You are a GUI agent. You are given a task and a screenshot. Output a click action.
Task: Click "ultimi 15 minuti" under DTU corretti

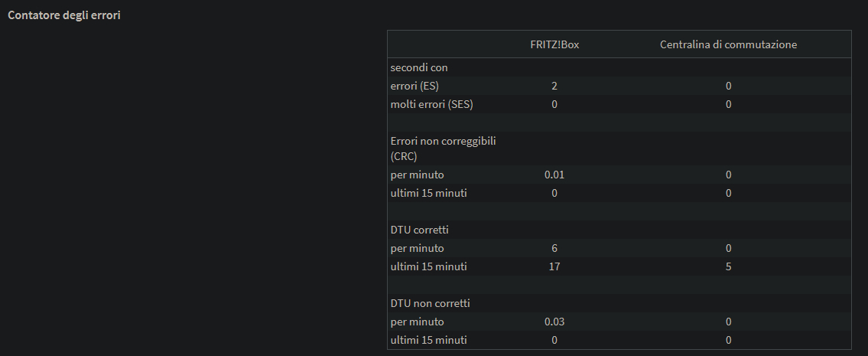428,266
